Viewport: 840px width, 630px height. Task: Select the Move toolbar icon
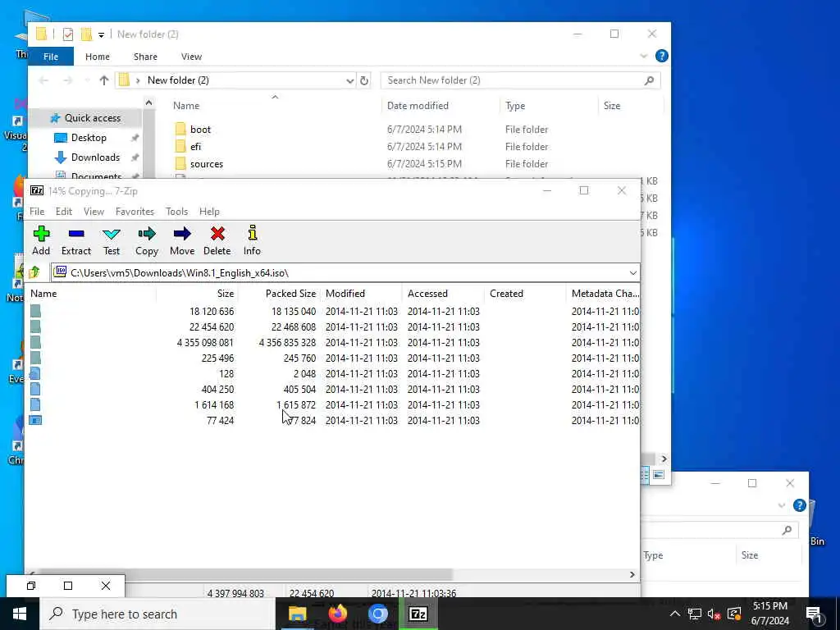point(182,234)
